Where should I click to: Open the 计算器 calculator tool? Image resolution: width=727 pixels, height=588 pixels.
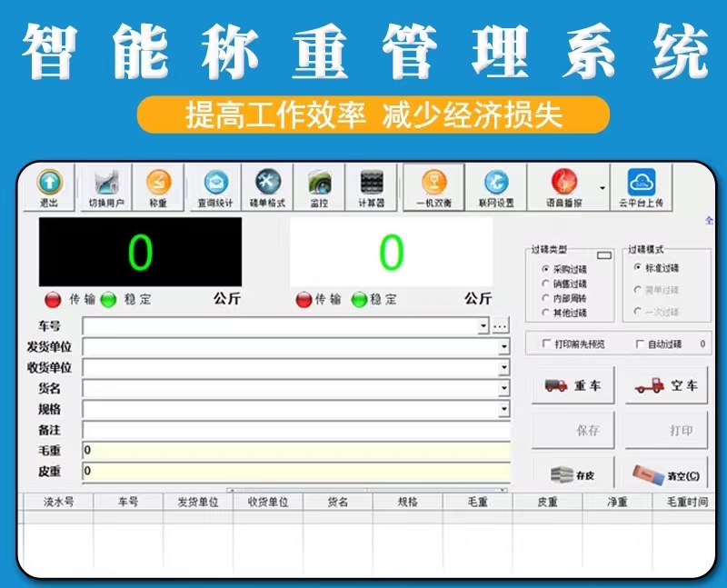[x=372, y=188]
